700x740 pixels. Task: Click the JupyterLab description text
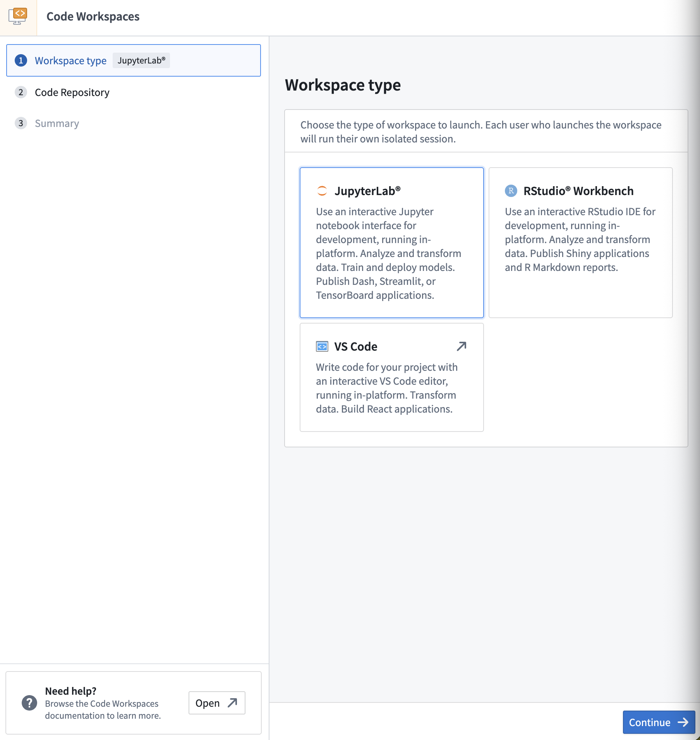tap(389, 254)
